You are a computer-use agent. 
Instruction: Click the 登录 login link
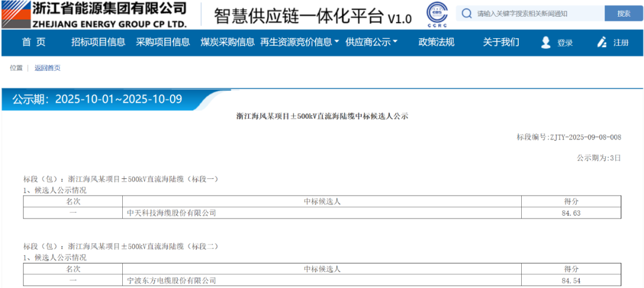(565, 43)
